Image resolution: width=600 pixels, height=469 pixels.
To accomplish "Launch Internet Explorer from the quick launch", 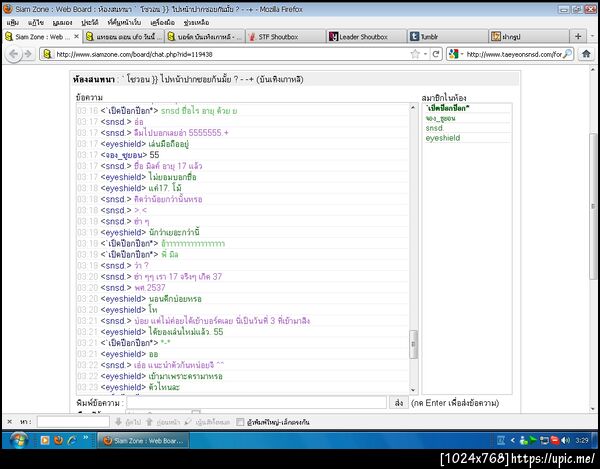I will pyautogui.click(x=72, y=441).
